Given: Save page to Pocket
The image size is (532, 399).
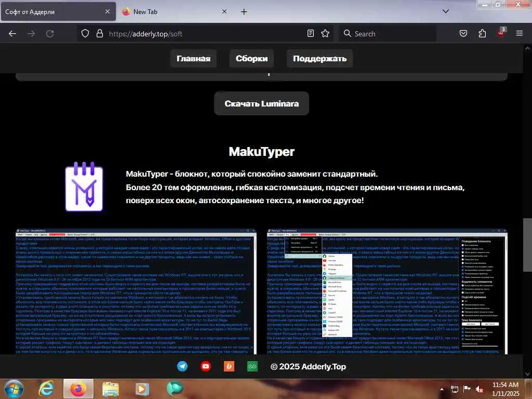Looking at the screenshot, I should coord(463,33).
